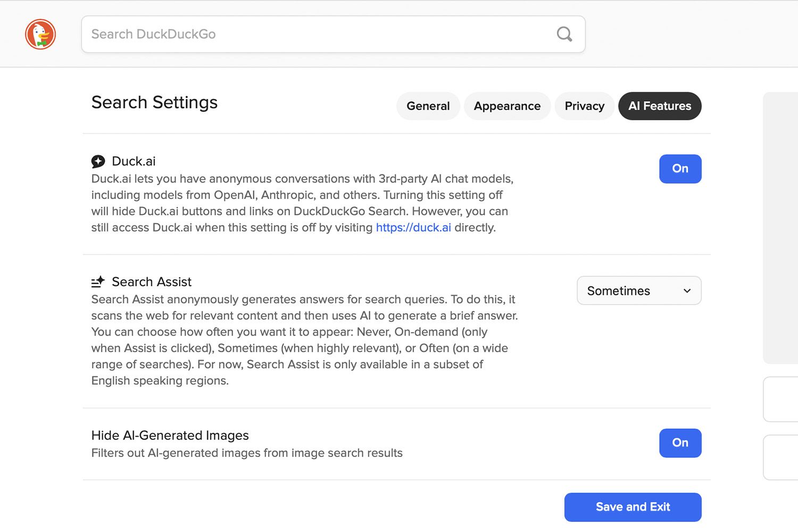Open the https://duck.ai link
This screenshot has width=798, height=532.
click(413, 228)
